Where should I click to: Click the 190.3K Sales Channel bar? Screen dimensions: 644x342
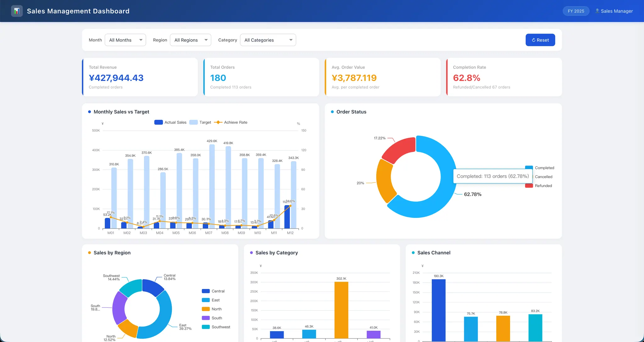click(438, 310)
